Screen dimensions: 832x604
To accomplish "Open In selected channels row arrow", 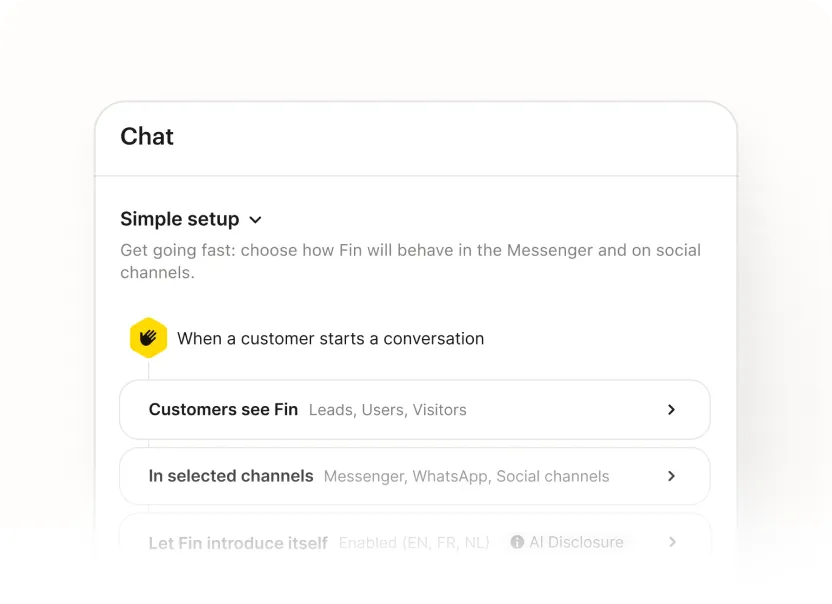I will 671,476.
